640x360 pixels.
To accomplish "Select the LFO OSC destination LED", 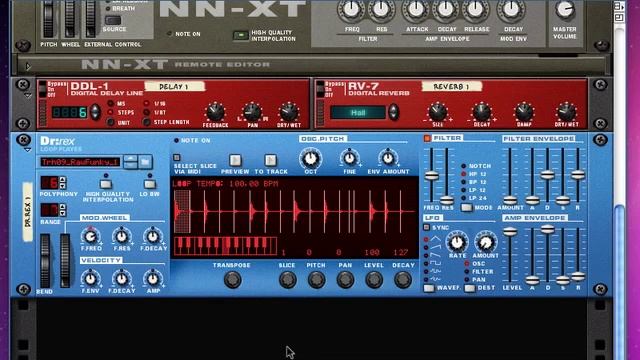I will coord(467,264).
